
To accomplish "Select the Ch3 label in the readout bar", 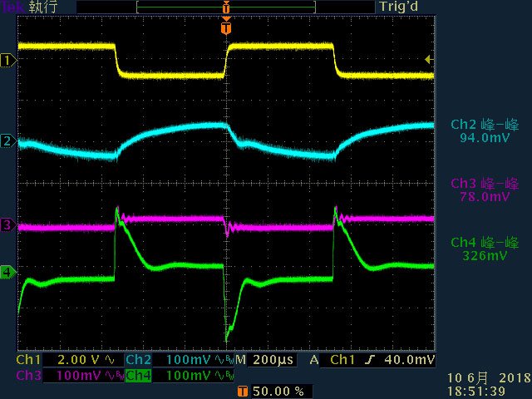I will [28, 376].
